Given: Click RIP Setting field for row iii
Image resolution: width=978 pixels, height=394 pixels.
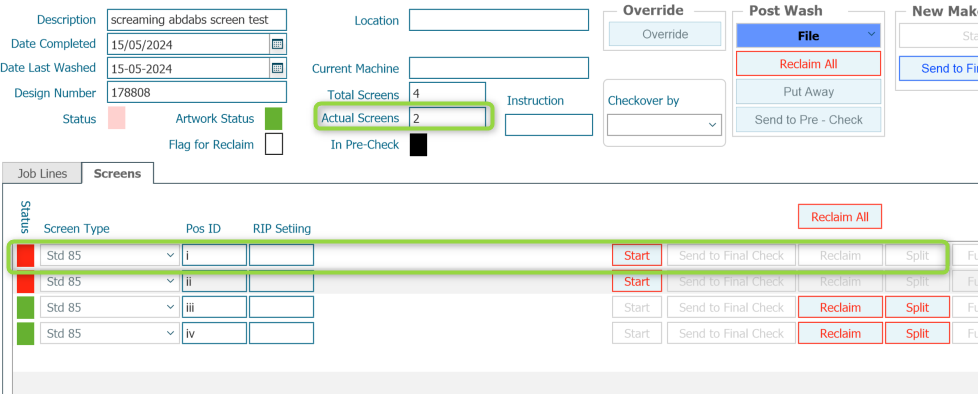Looking at the screenshot, I should click(x=281, y=307).
